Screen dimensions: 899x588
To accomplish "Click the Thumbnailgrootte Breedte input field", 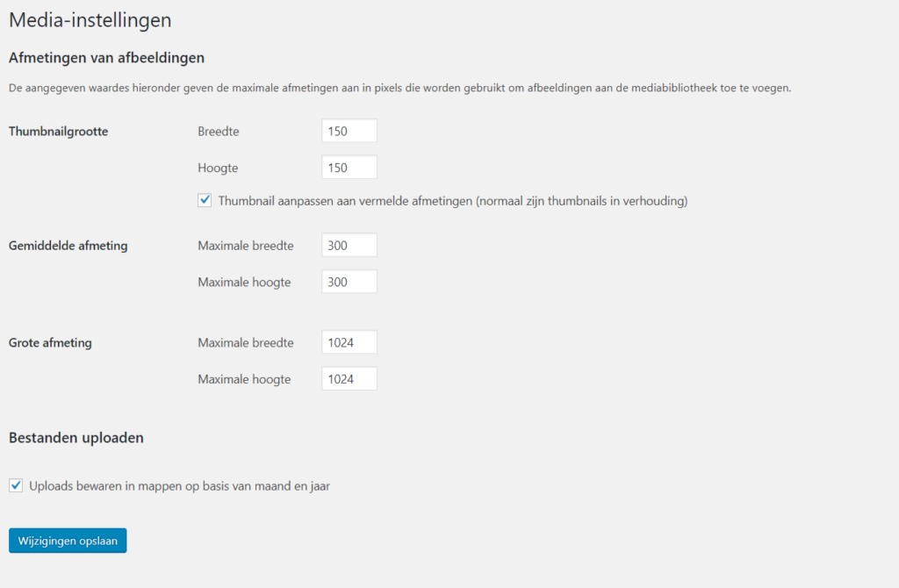I will coord(349,131).
